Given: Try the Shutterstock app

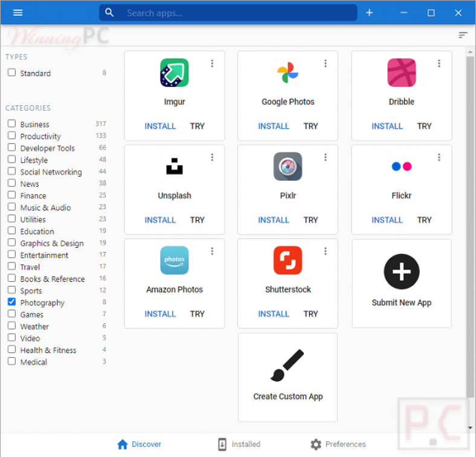Looking at the screenshot, I should pyautogui.click(x=310, y=314).
